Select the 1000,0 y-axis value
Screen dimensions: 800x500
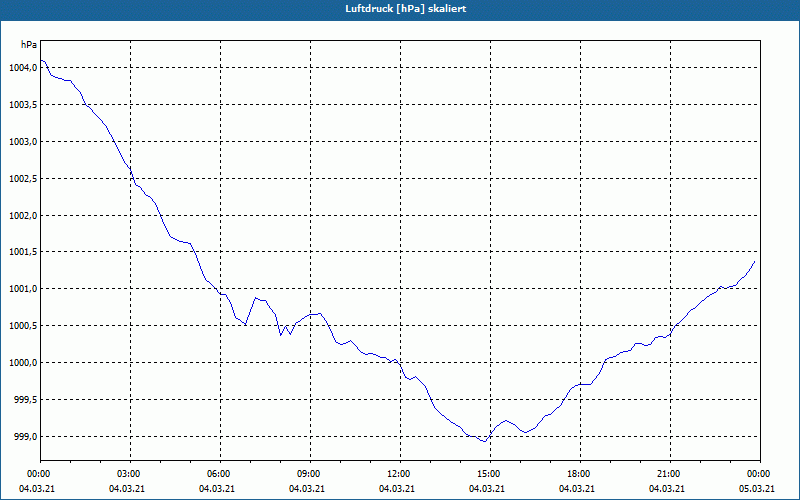pyautogui.click(x=23, y=363)
